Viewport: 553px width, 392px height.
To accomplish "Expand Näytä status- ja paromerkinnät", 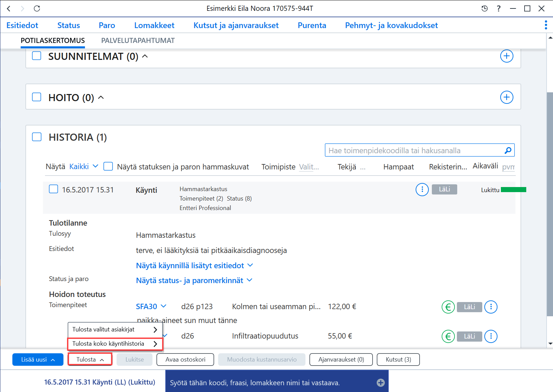I will click(x=194, y=280).
